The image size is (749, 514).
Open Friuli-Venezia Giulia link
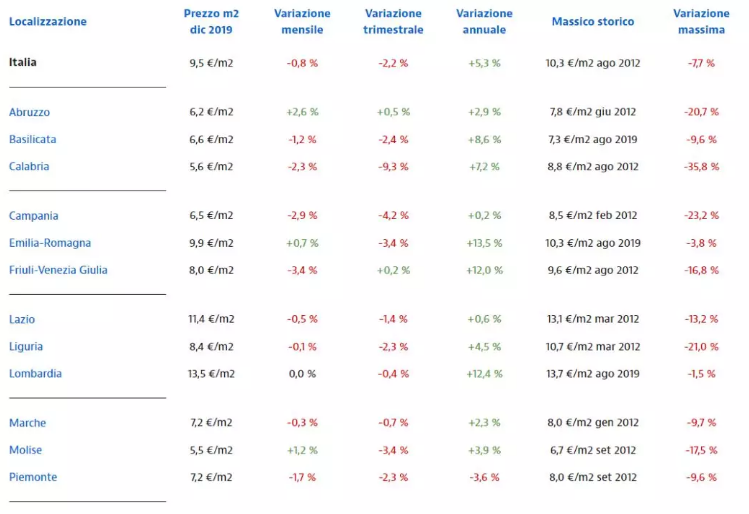[x=58, y=270]
